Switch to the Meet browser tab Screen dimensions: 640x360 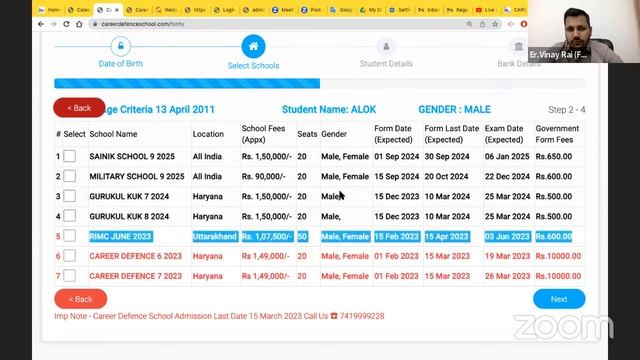(283, 10)
